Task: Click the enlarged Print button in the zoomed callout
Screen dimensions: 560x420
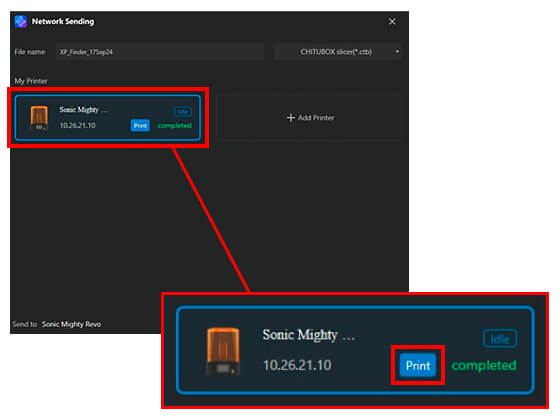Action: 418,365
